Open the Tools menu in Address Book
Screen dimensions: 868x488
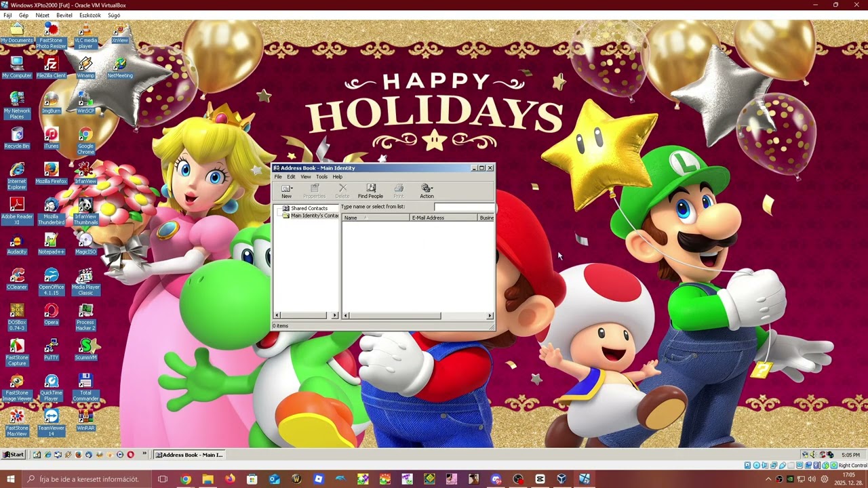pyautogui.click(x=321, y=177)
